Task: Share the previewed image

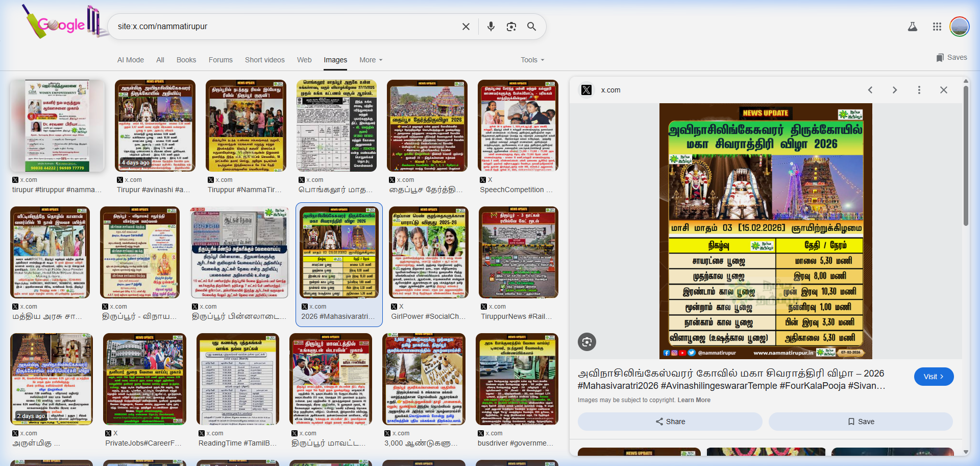Action: tap(670, 422)
